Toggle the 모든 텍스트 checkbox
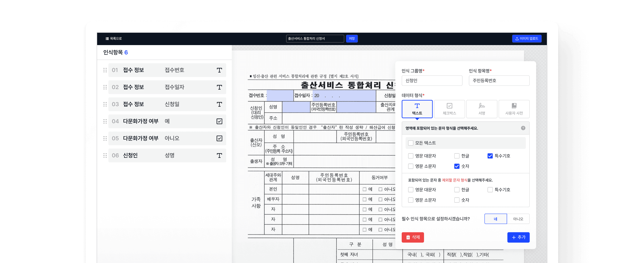Image resolution: width=644 pixels, height=263 pixels. 411,143
